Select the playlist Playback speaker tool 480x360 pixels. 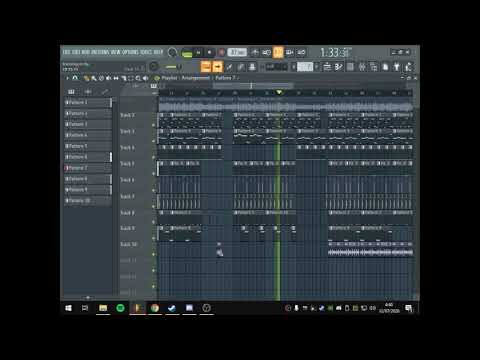coord(146,78)
